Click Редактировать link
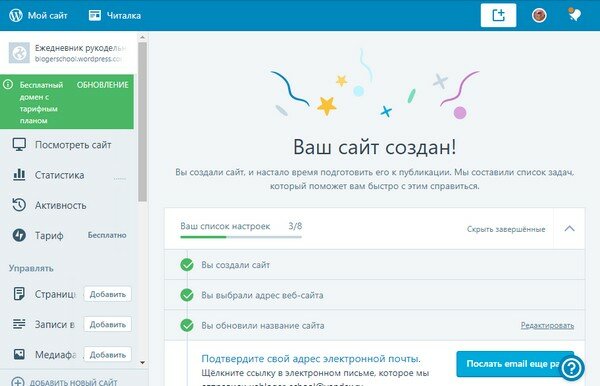600x386 pixels. tap(547, 326)
